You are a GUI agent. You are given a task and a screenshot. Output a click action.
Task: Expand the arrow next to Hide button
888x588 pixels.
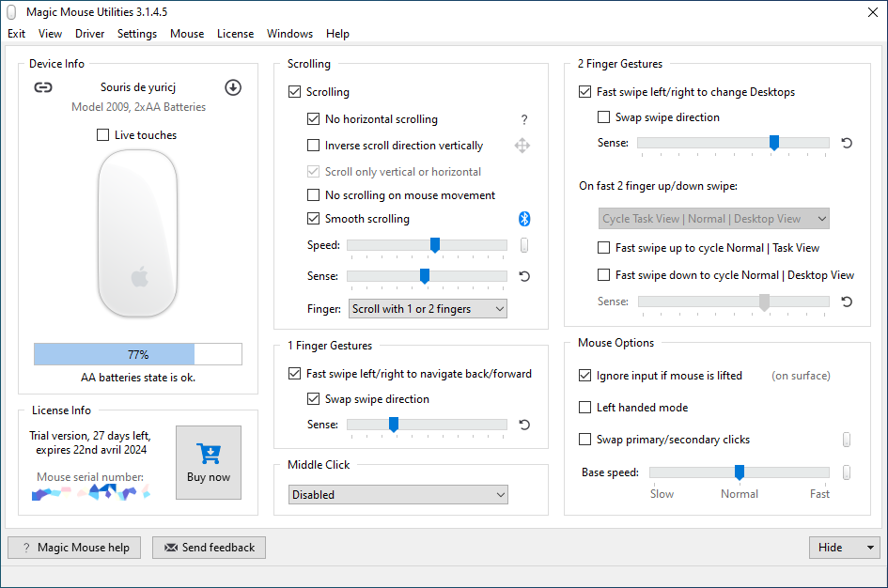tap(870, 548)
